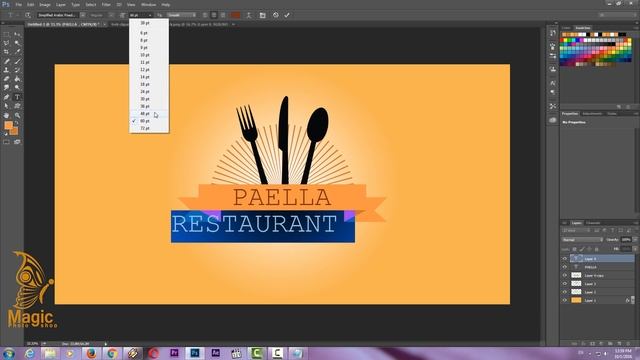640x360 pixels.
Task: Select the Eraser tool
Action: pyautogui.click(x=7, y=79)
